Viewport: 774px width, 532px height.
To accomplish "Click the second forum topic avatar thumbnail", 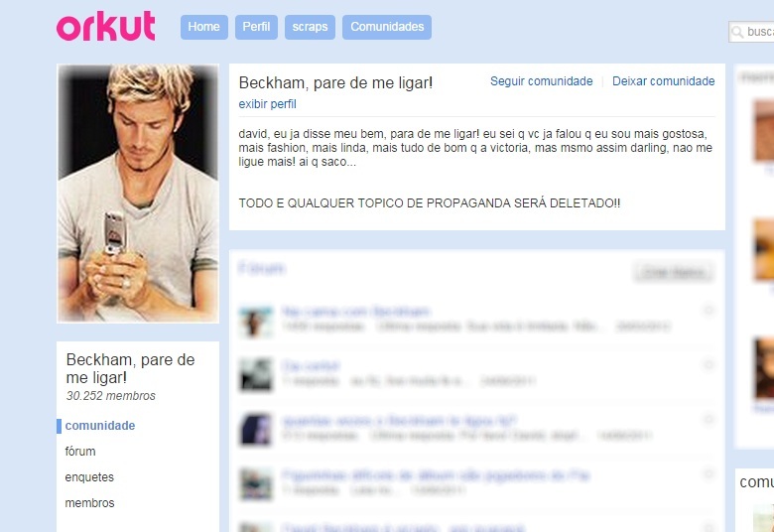I will (256, 375).
